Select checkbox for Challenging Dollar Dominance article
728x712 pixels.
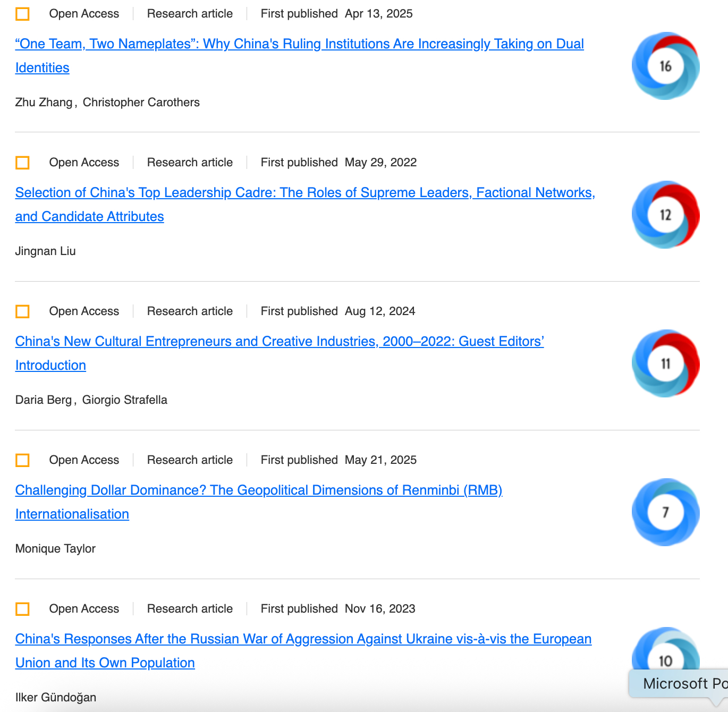tap(22, 460)
